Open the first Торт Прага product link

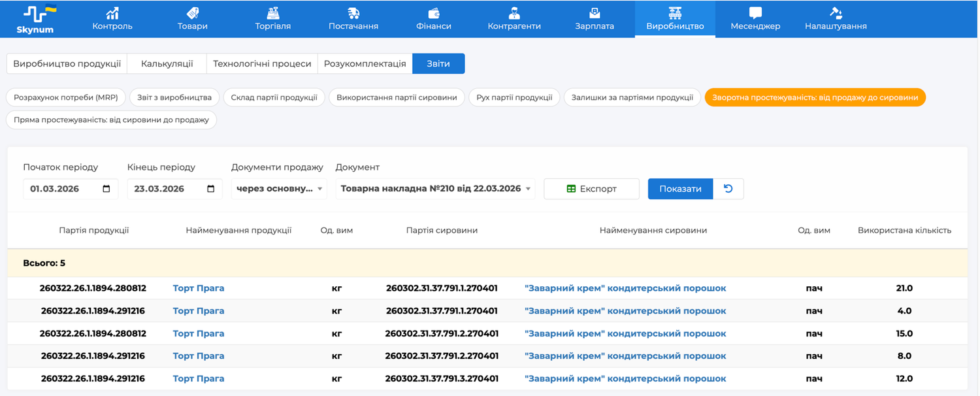pyautogui.click(x=199, y=288)
